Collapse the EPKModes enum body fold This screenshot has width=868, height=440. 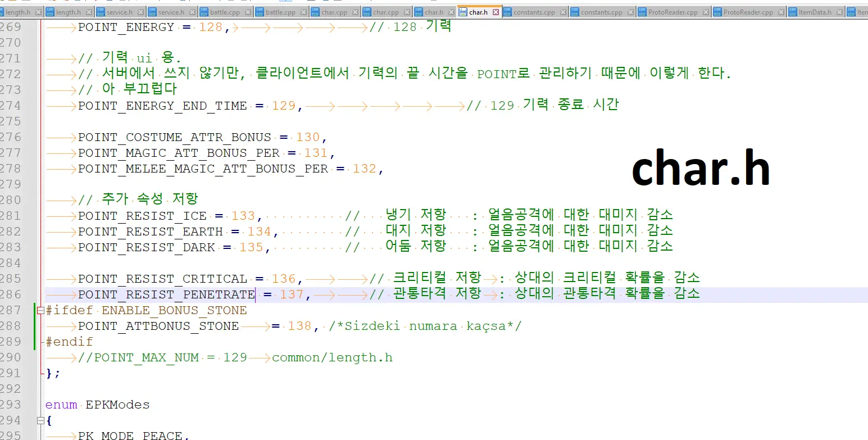click(39, 420)
